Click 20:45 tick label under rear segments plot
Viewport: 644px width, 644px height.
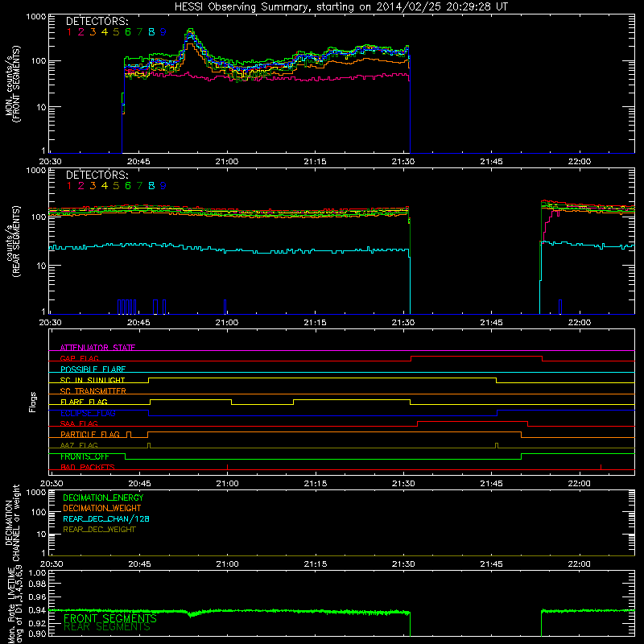coord(138,323)
